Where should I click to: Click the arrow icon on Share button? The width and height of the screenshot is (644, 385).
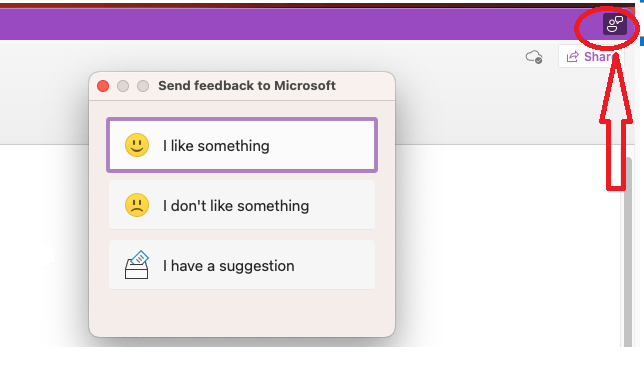click(573, 57)
